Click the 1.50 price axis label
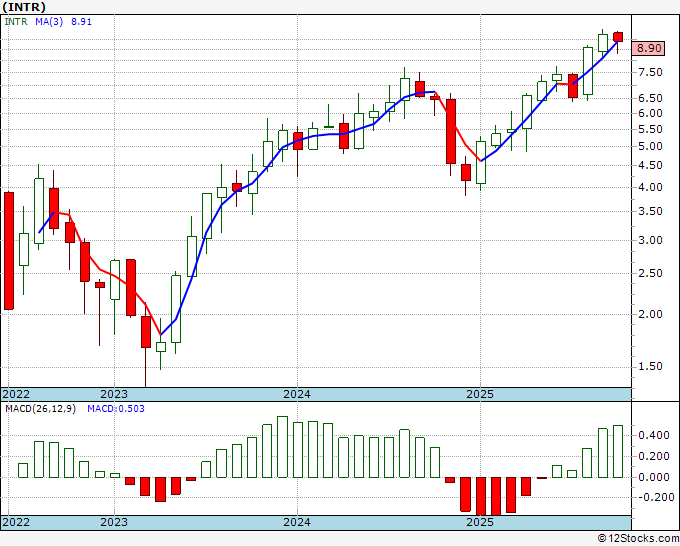The height and width of the screenshot is (546, 680). point(650,366)
